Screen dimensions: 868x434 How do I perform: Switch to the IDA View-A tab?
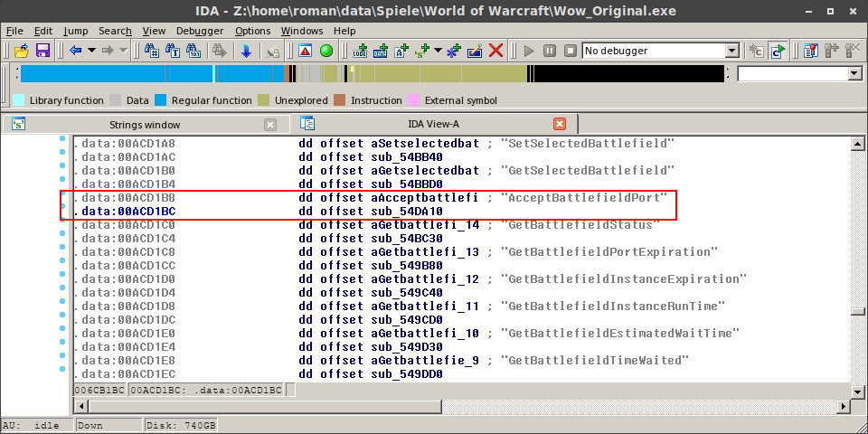[433, 124]
